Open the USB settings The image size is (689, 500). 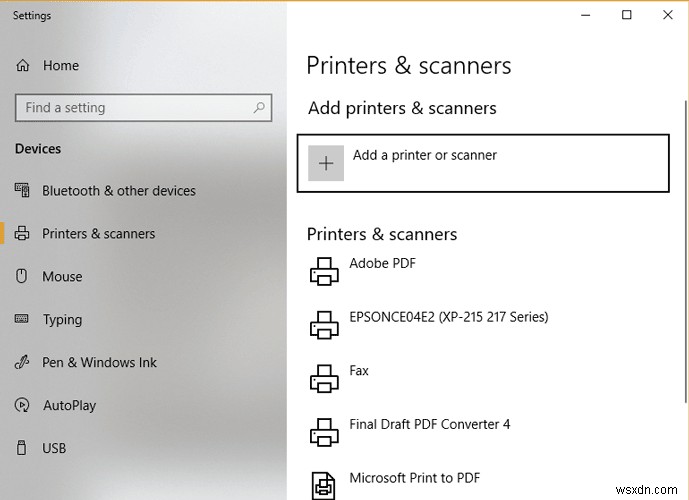tap(54, 448)
